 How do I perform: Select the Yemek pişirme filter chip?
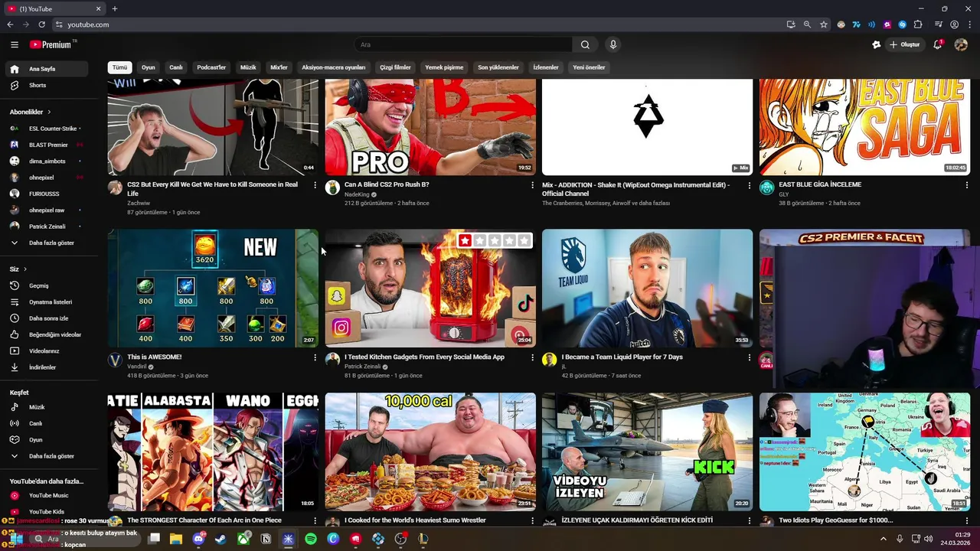coord(444,67)
